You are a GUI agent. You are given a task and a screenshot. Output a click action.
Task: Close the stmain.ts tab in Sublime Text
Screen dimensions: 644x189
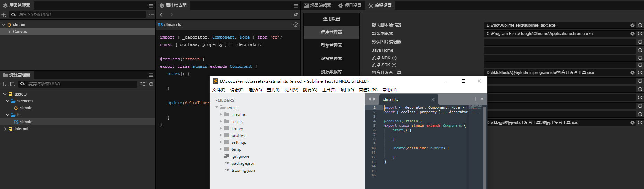433,99
